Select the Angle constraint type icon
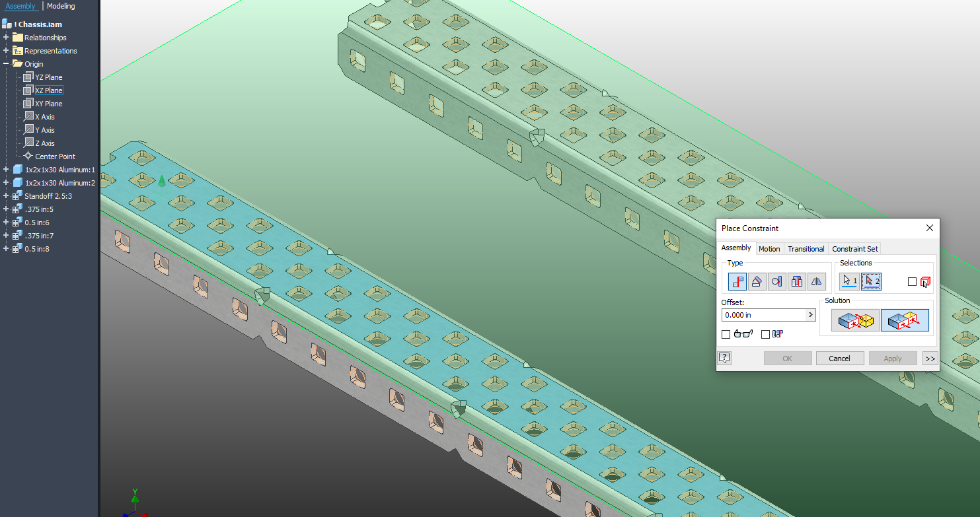Screen dimensions: 980x517 click(757, 282)
